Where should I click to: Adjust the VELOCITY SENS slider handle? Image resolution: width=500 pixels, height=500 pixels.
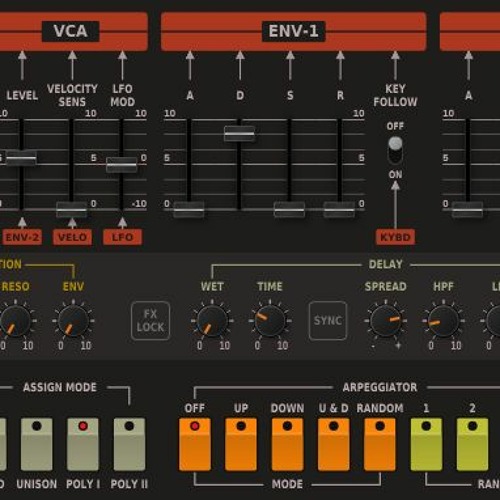pyautogui.click(x=71, y=210)
